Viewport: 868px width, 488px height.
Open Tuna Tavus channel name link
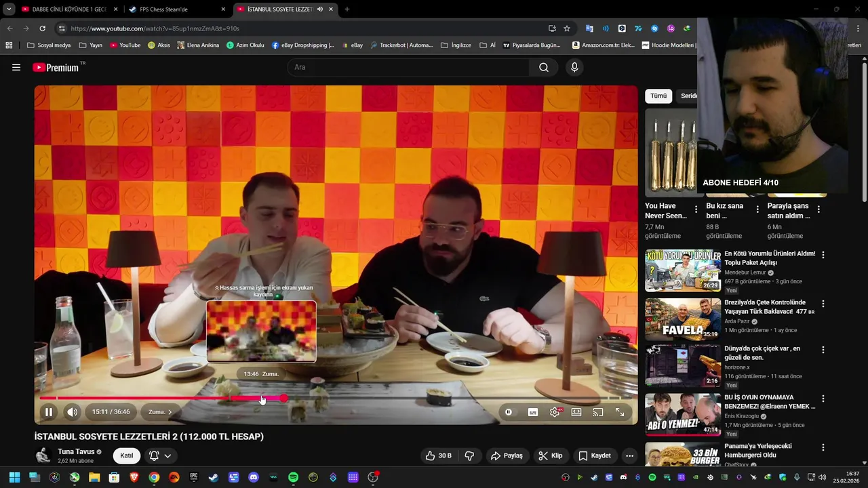pyautogui.click(x=76, y=451)
